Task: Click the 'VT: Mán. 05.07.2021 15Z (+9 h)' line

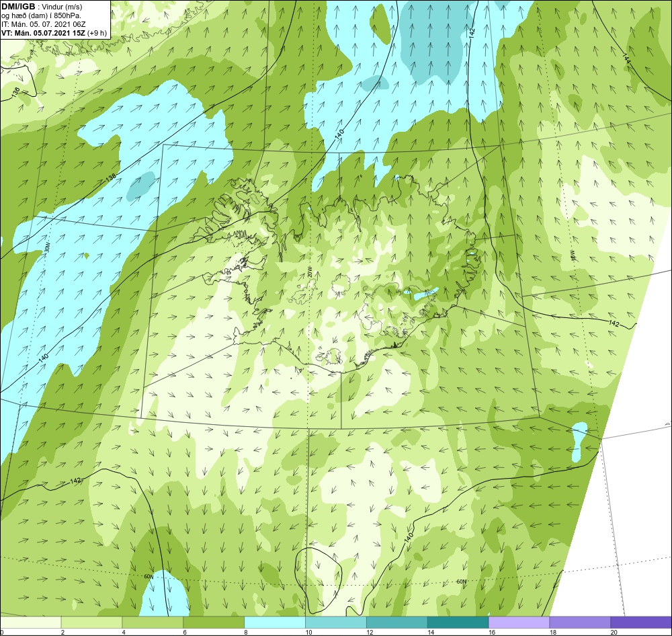Action: [x=54, y=33]
